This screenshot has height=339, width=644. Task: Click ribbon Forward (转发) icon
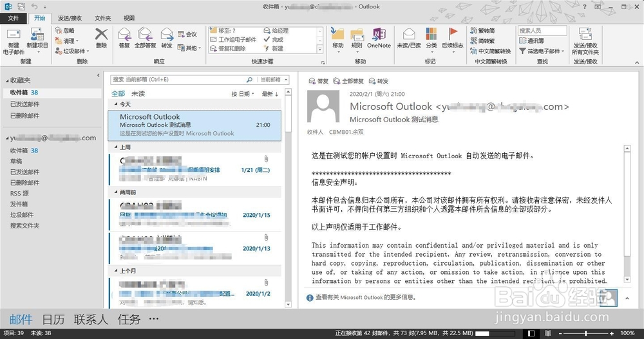167,34
